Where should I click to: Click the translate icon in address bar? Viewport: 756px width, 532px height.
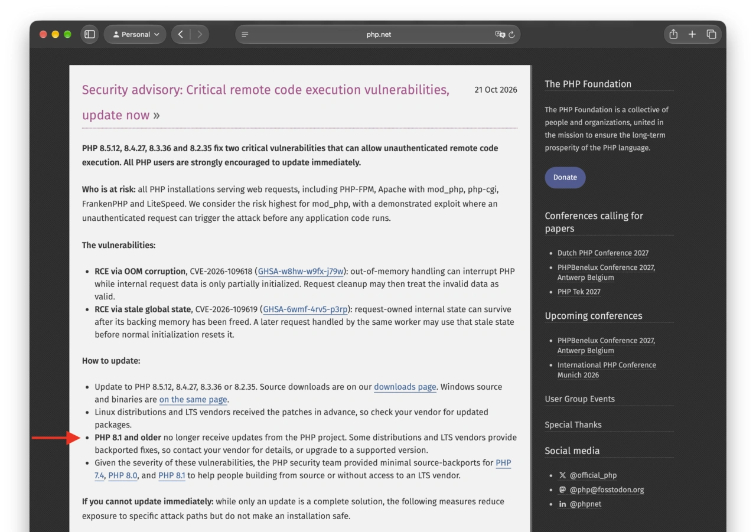pyautogui.click(x=500, y=34)
